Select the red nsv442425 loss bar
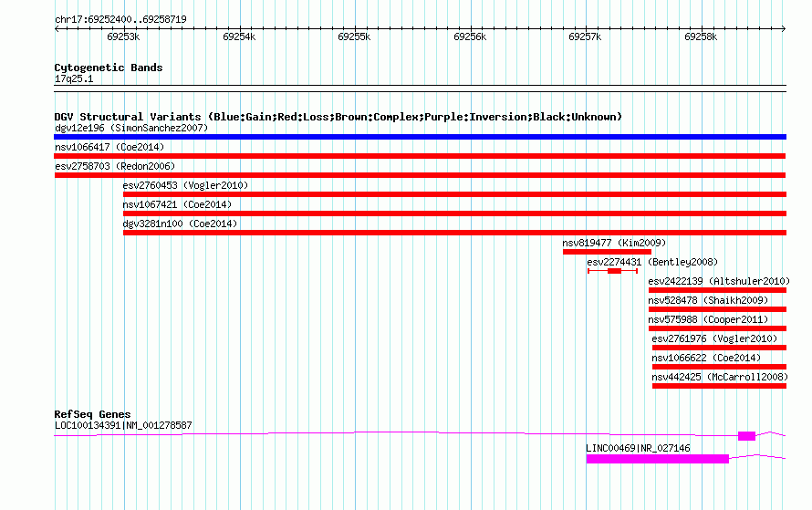Viewport: 812px width, 510px height. pyautogui.click(x=719, y=386)
